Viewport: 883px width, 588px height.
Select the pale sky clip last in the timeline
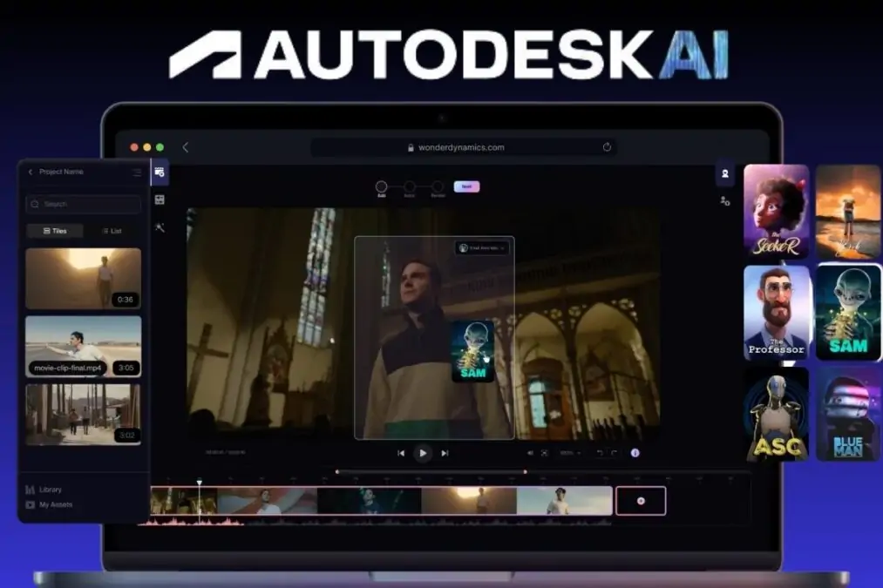pyautogui.click(x=564, y=501)
